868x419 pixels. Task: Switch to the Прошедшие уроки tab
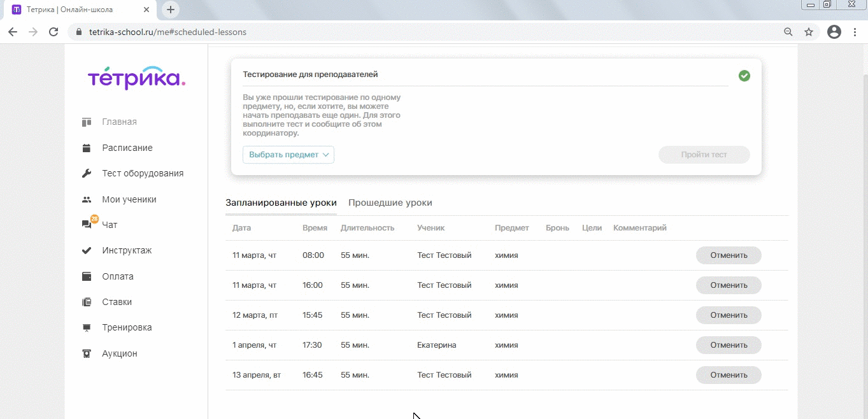tap(390, 202)
